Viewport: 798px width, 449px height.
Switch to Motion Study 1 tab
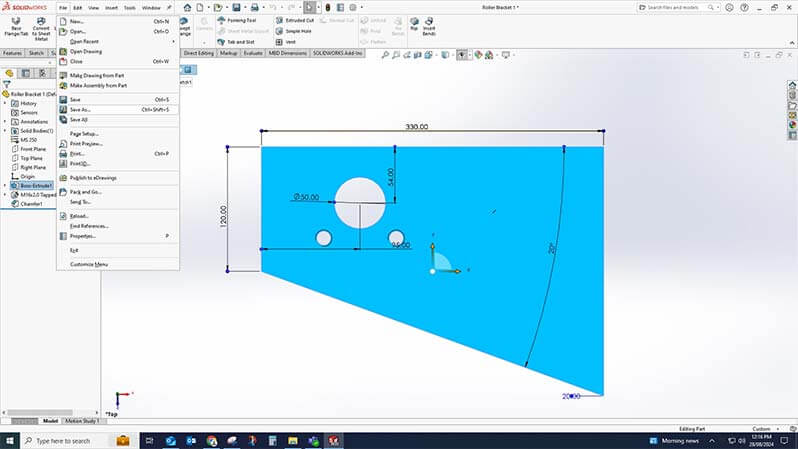pyautogui.click(x=81, y=421)
